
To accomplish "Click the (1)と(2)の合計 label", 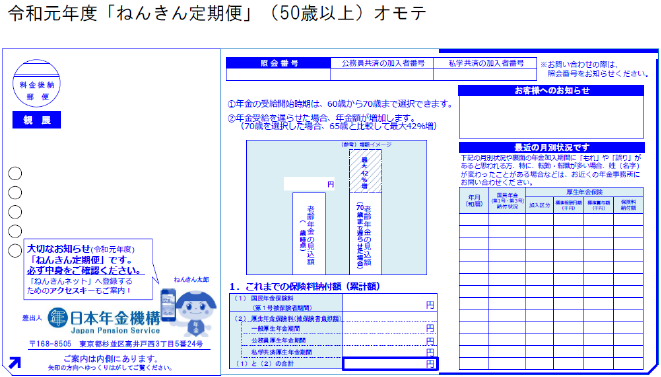I will [264, 364].
